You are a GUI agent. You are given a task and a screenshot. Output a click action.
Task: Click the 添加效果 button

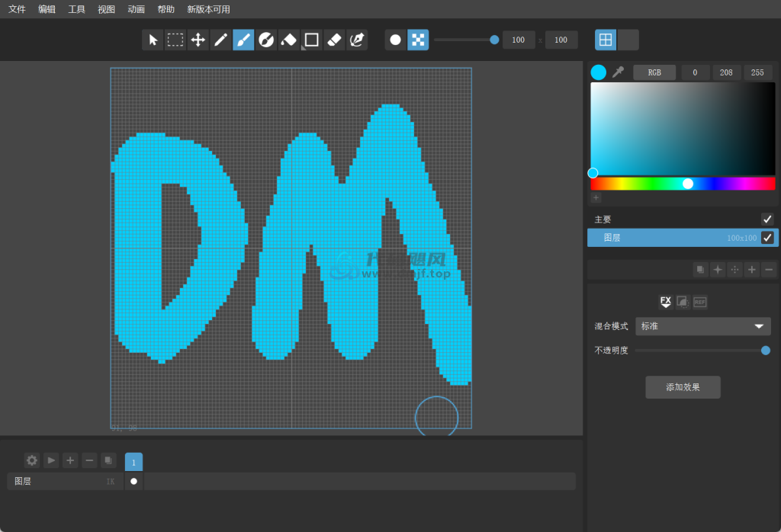[x=683, y=387]
